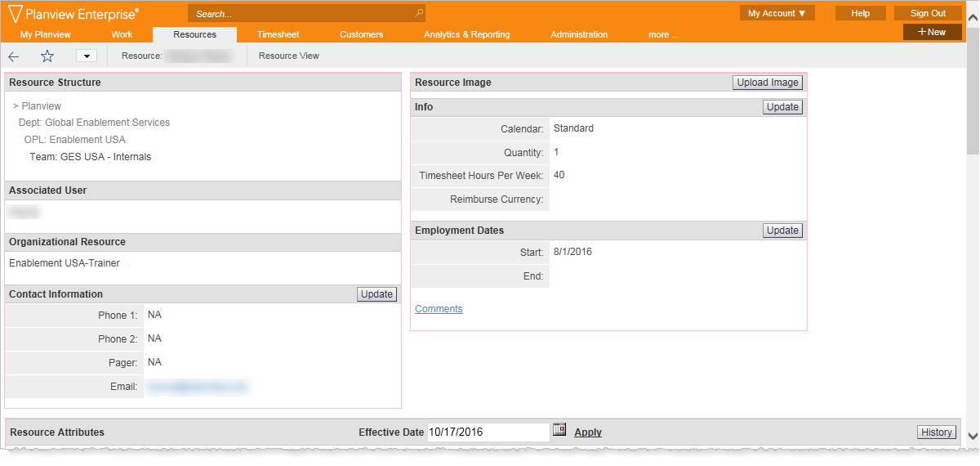Open the Administration tab
Viewport: 980px width, 466px height.
(579, 34)
